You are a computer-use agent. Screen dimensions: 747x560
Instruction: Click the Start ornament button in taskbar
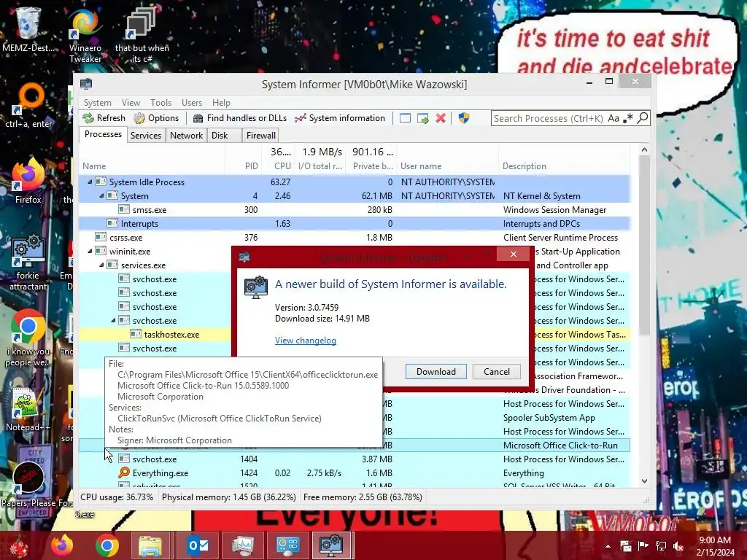pos(20,545)
